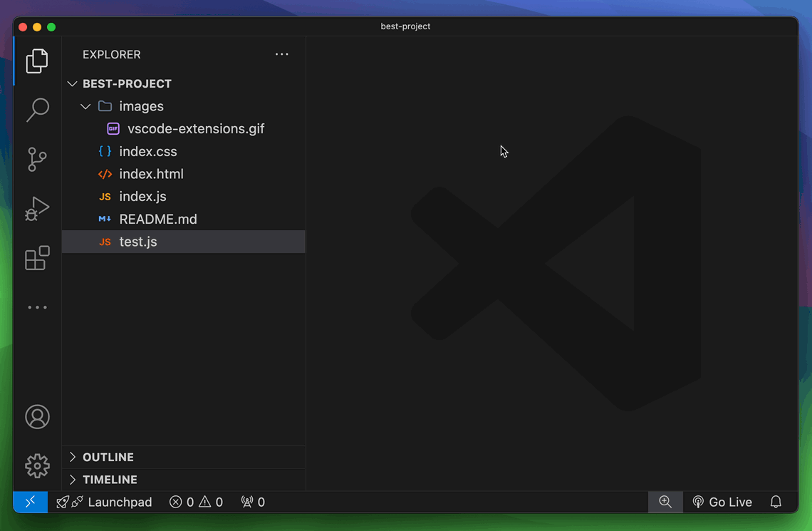Open the notifications bell
Viewport: 812px width, 531px height.
[x=776, y=502]
